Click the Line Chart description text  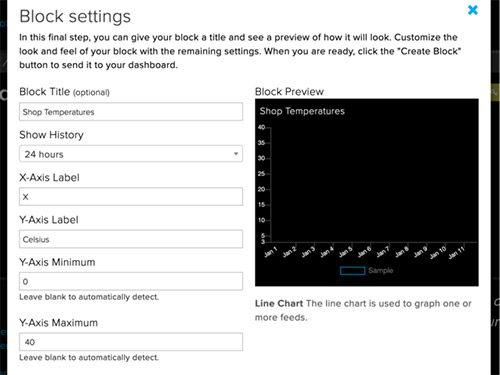(x=363, y=310)
